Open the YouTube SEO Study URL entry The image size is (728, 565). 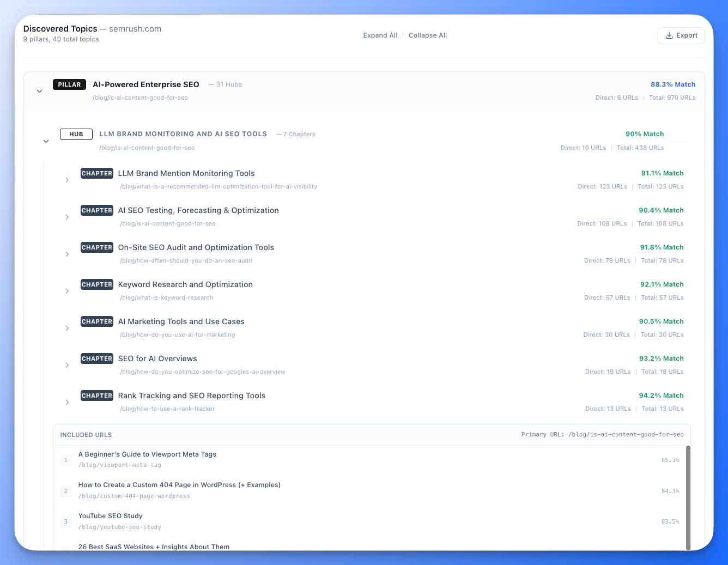[x=110, y=516]
